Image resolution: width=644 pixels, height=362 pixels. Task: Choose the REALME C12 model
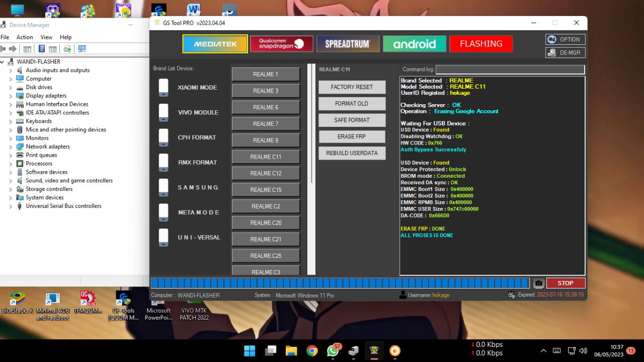[266, 173]
